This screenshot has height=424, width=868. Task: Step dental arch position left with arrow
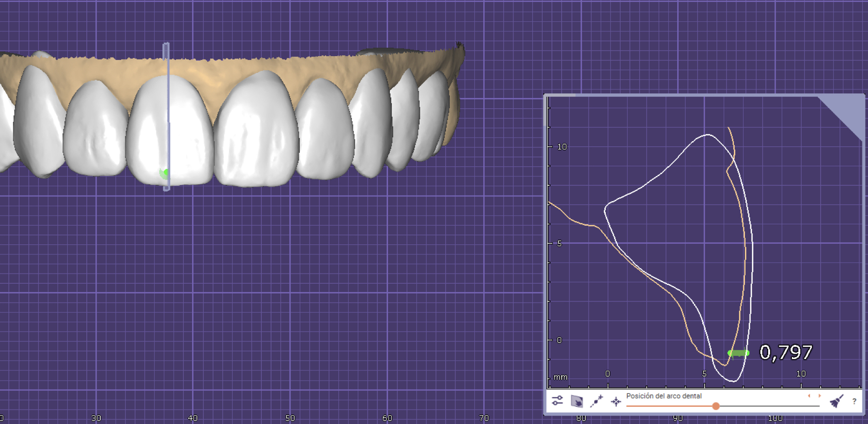tap(809, 396)
